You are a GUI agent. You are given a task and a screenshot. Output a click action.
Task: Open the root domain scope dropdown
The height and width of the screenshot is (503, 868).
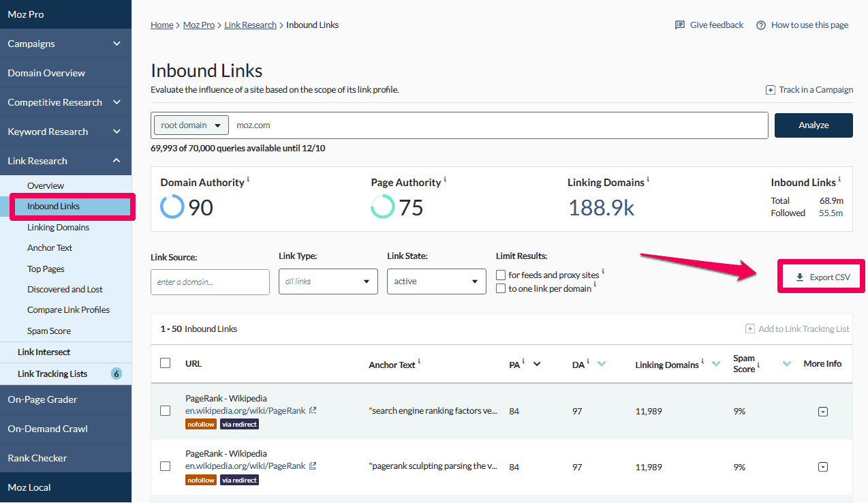click(x=191, y=125)
